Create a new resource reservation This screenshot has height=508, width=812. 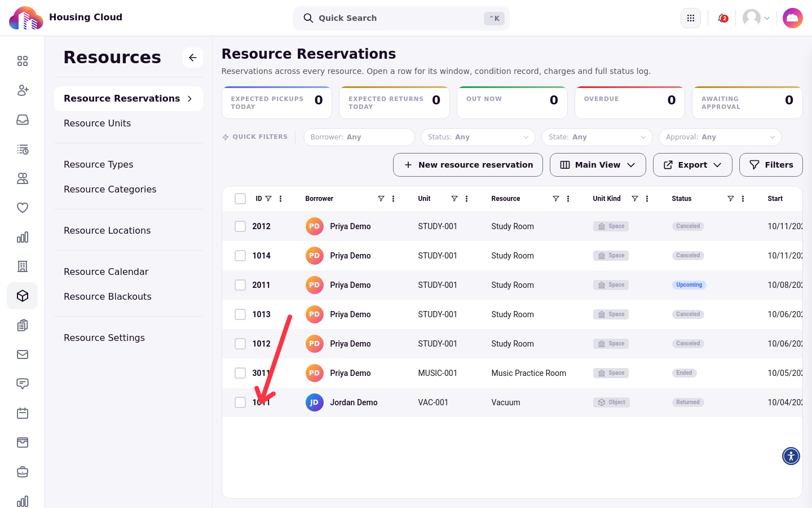click(468, 165)
